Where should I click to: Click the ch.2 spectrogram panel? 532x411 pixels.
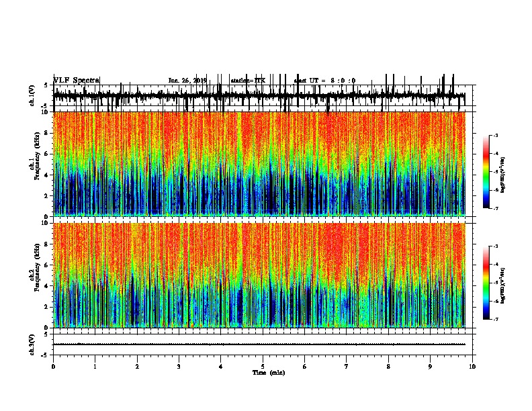click(x=259, y=275)
